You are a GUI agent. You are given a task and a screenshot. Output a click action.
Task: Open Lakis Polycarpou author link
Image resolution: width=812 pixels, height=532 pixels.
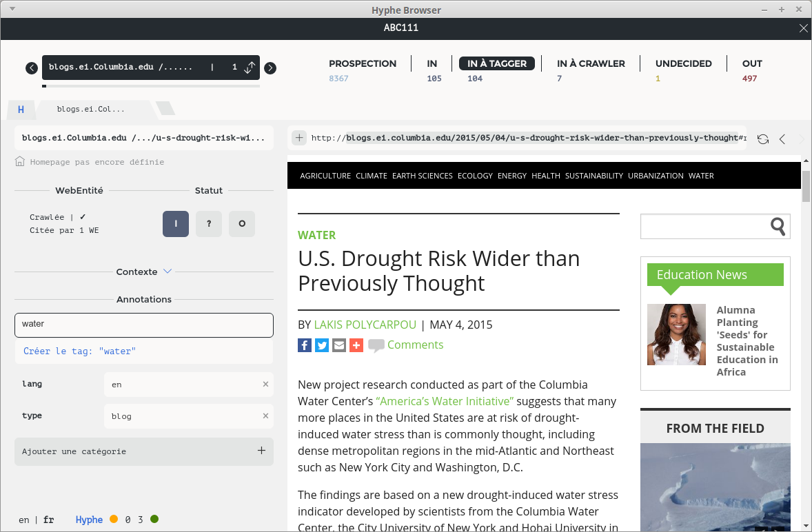[x=365, y=325]
